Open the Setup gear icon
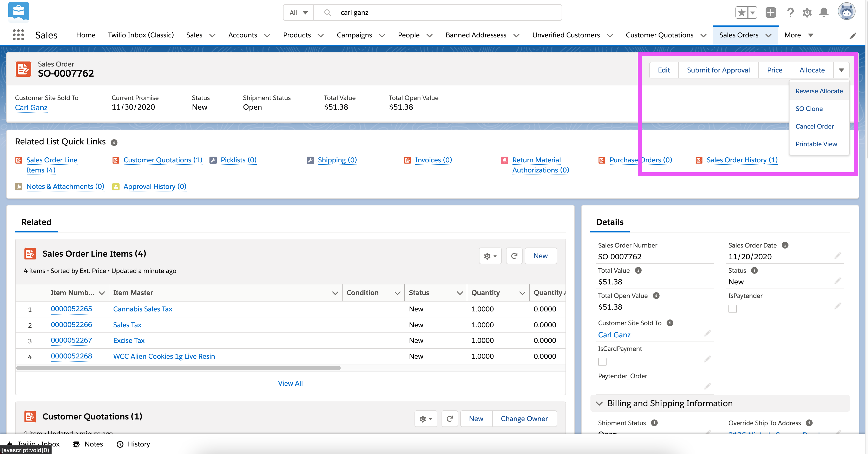Image resolution: width=868 pixels, height=454 pixels. click(807, 13)
